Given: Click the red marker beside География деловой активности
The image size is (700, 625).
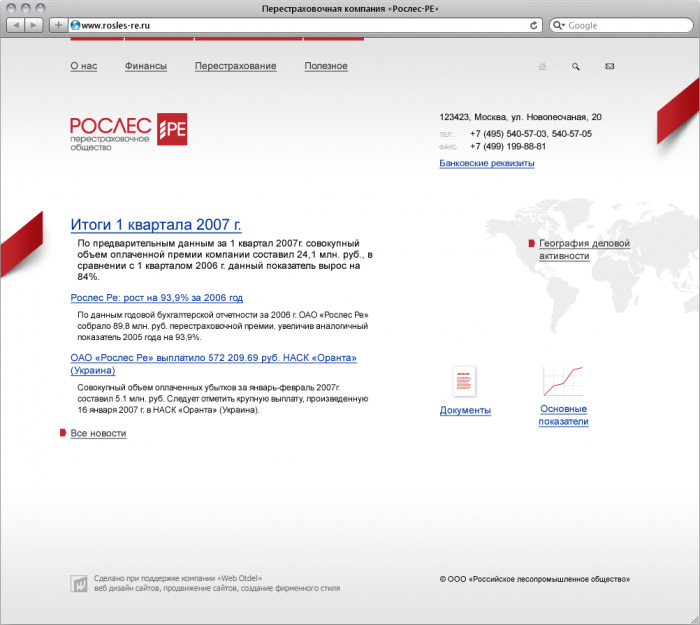Looking at the screenshot, I should (531, 243).
